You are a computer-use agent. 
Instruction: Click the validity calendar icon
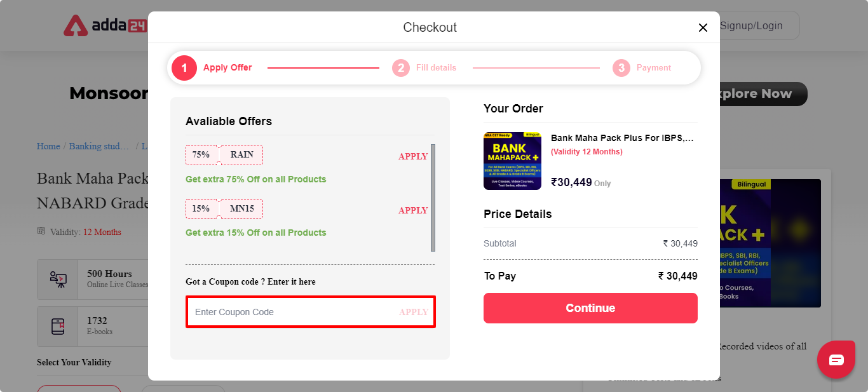tap(41, 231)
